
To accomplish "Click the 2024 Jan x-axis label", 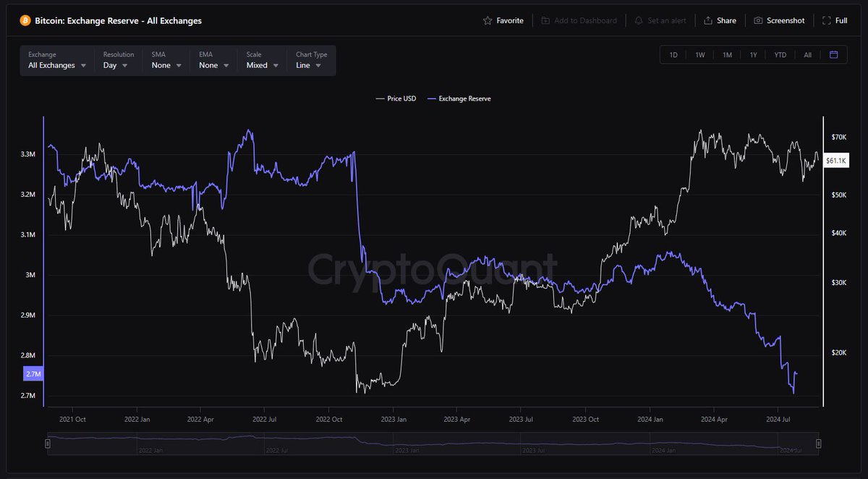I will pyautogui.click(x=650, y=419).
